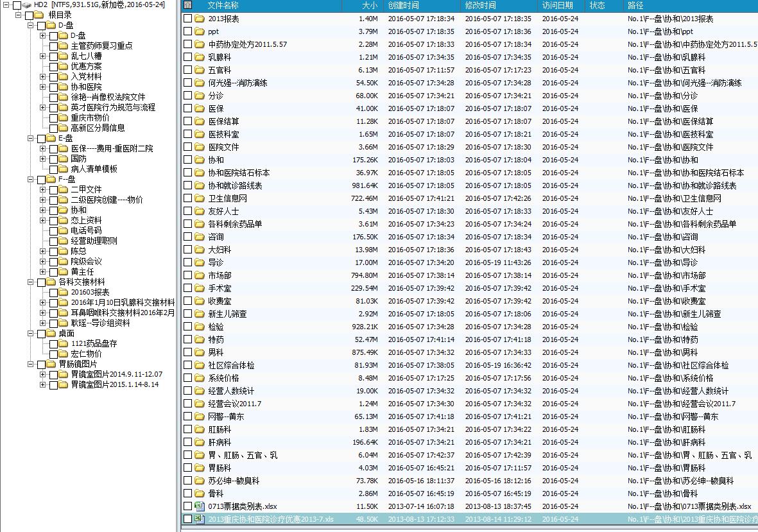
Task: Collapse the D-盘 tree node
Action: (x=30, y=25)
